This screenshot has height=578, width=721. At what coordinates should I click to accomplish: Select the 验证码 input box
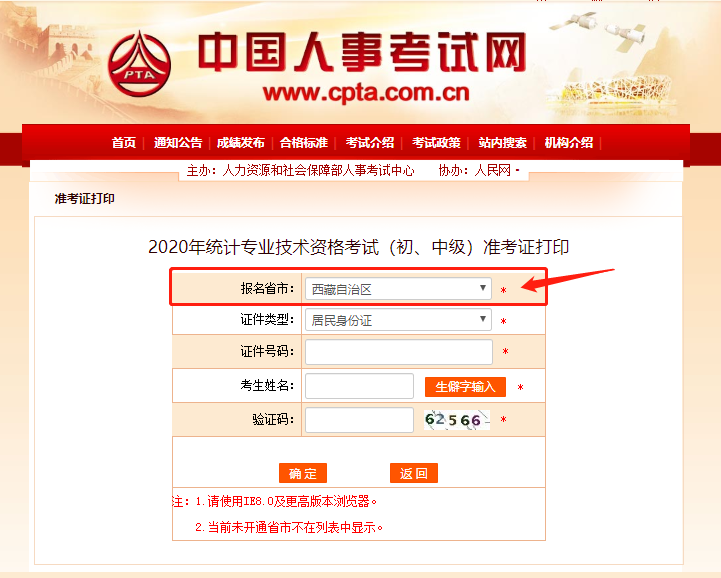click(x=359, y=420)
